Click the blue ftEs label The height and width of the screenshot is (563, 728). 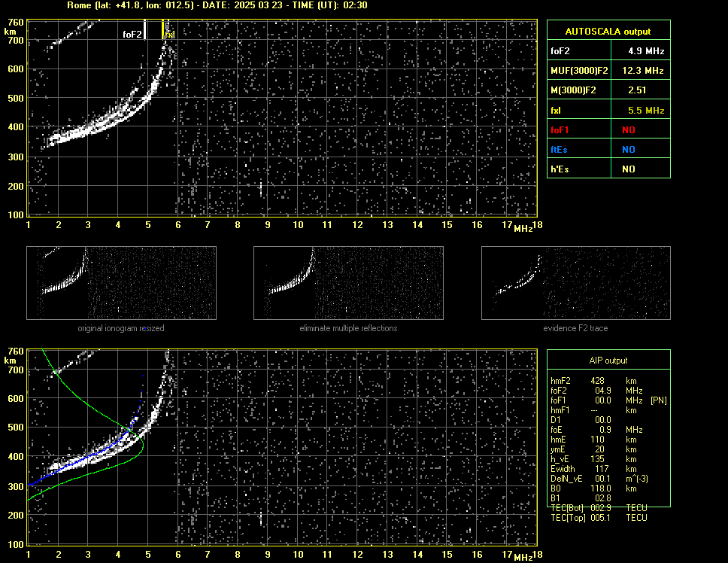[559, 150]
